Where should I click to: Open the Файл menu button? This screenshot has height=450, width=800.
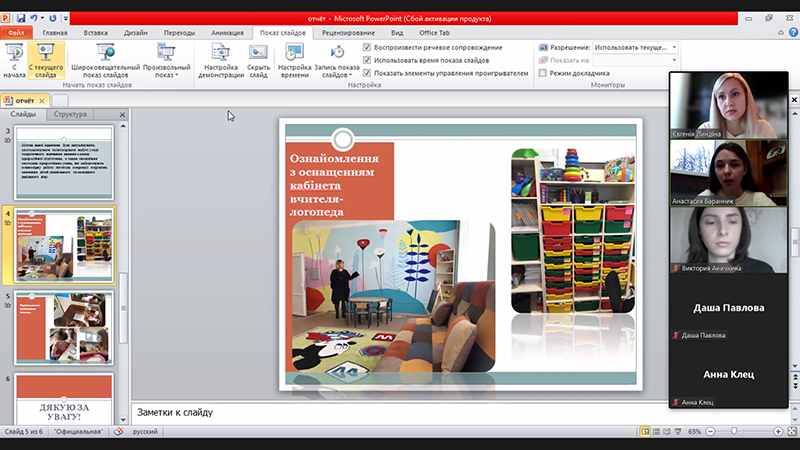16,33
